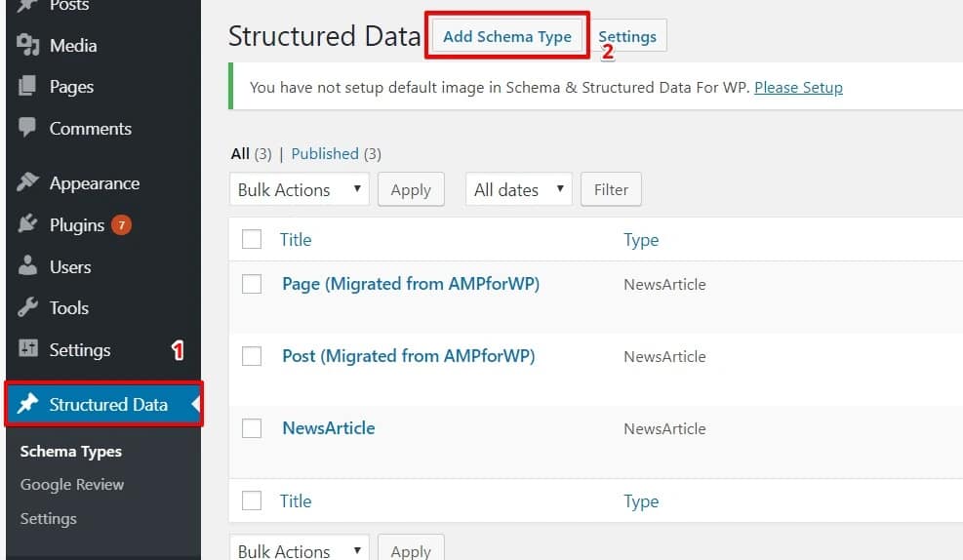
Task: Open the All dates filter dropdown
Action: pos(519,189)
